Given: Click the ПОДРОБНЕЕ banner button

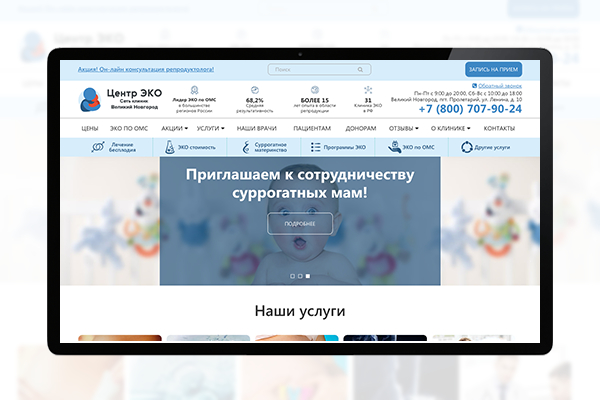Looking at the screenshot, I should pyautogui.click(x=300, y=224).
